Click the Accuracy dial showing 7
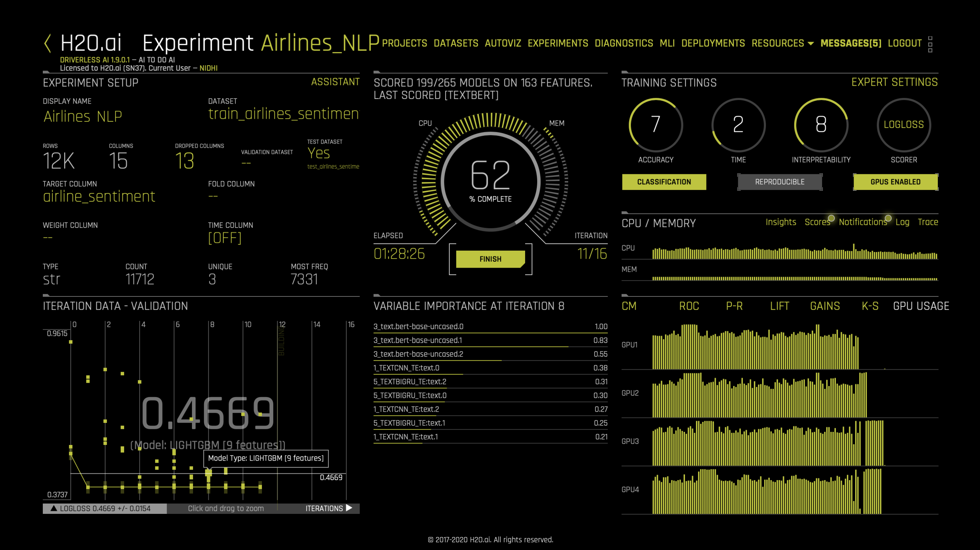The image size is (980, 550). point(656,125)
